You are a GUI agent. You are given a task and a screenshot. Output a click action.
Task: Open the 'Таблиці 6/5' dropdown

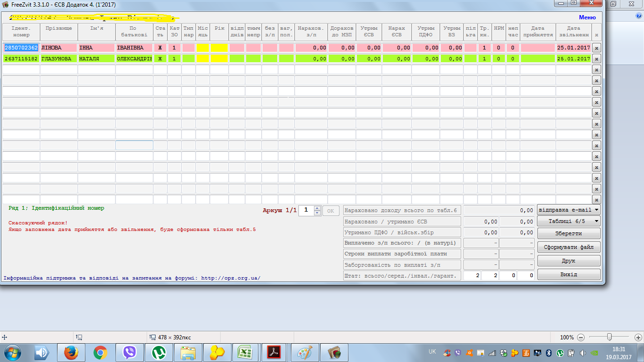[569, 221]
